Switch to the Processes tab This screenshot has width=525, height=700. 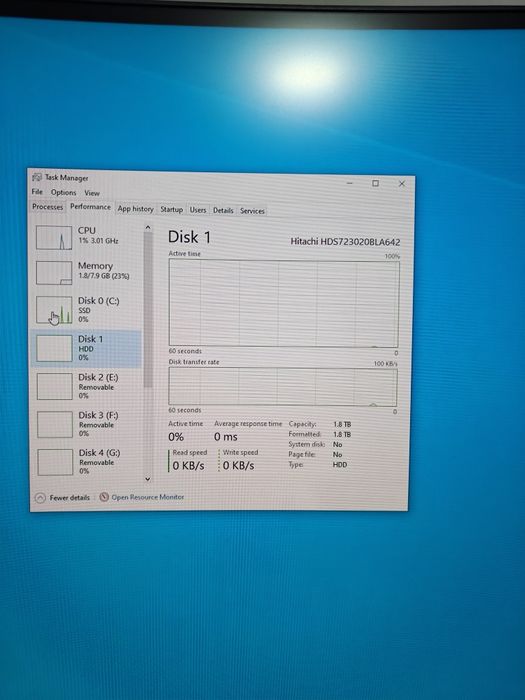48,207
